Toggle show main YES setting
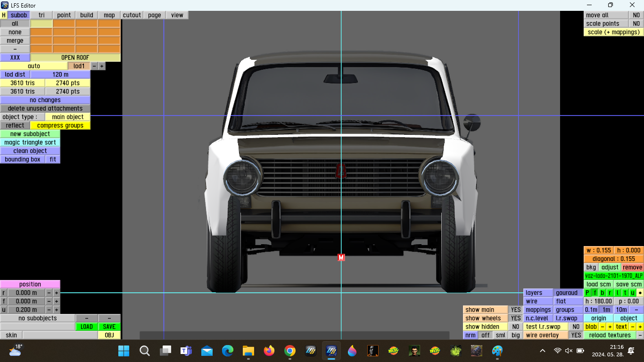Viewport: 644px width, 362px height. click(516, 310)
